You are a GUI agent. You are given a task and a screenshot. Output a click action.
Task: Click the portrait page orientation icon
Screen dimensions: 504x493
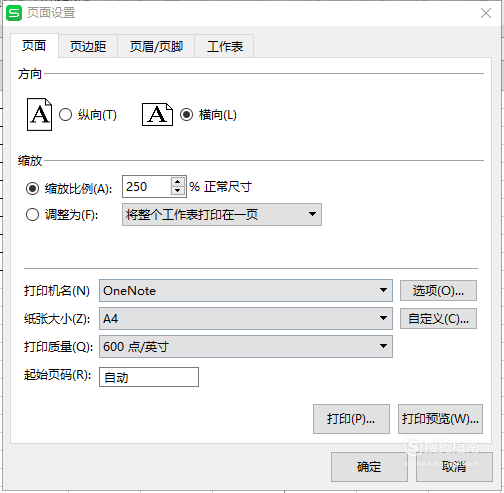39,114
